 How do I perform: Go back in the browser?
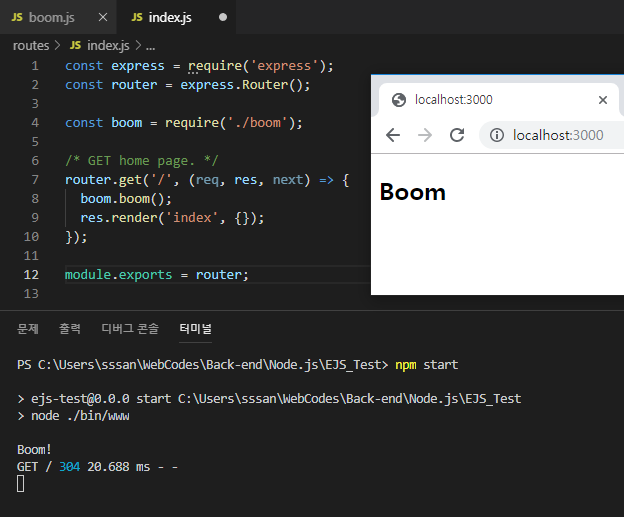coord(393,135)
